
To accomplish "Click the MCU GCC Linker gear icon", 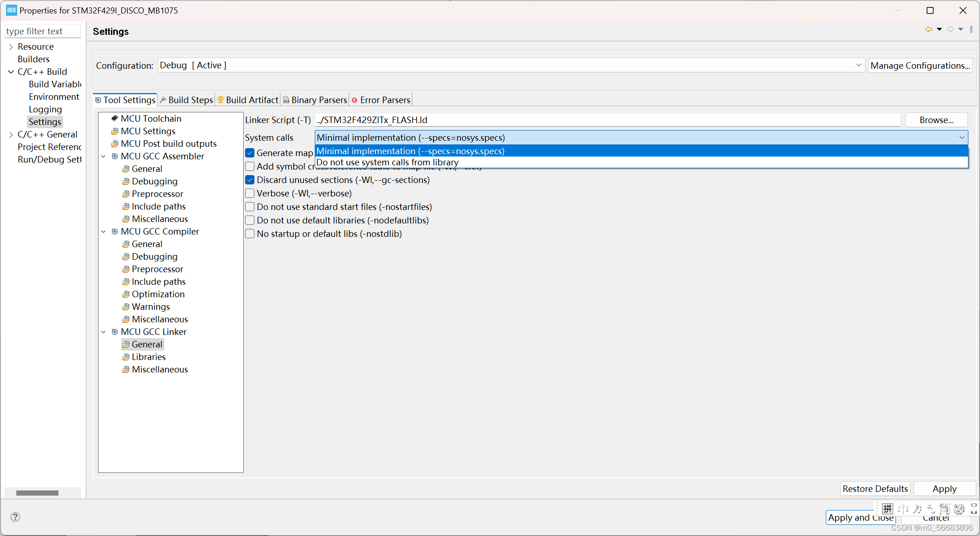I will tap(115, 332).
